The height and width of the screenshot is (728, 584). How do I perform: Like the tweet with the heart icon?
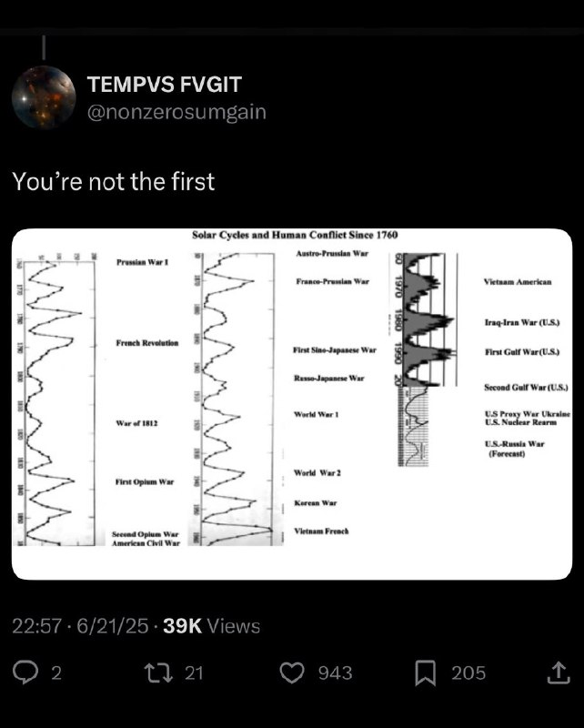point(292,672)
